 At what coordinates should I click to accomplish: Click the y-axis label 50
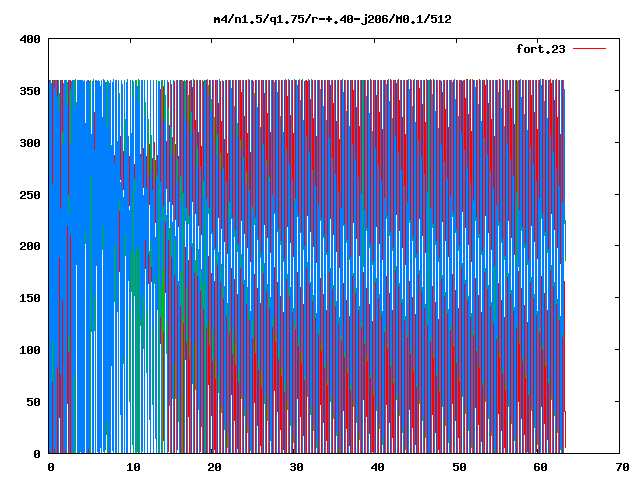pos(34,402)
